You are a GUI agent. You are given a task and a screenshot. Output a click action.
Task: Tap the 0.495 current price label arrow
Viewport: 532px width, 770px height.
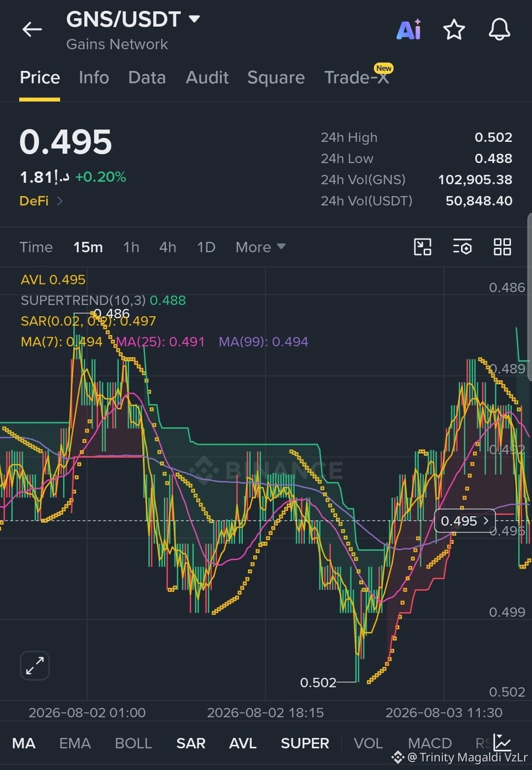(x=465, y=521)
